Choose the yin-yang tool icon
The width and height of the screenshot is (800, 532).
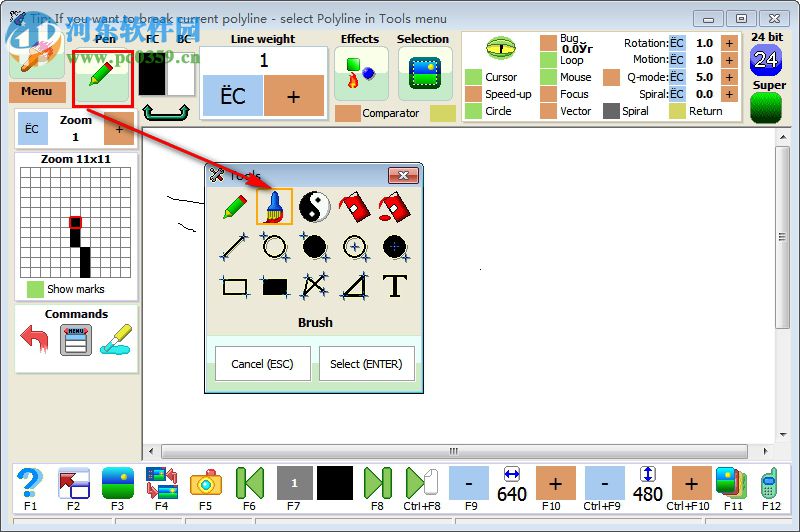(x=314, y=207)
